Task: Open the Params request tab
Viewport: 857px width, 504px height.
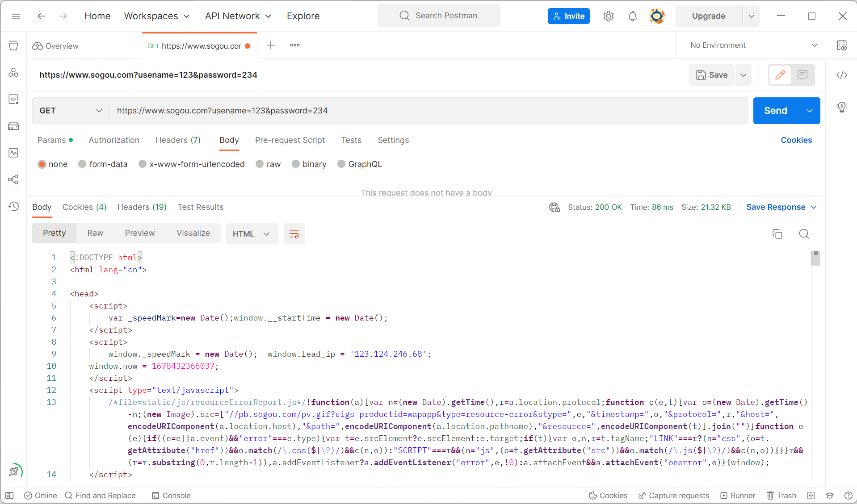Action: click(55, 140)
